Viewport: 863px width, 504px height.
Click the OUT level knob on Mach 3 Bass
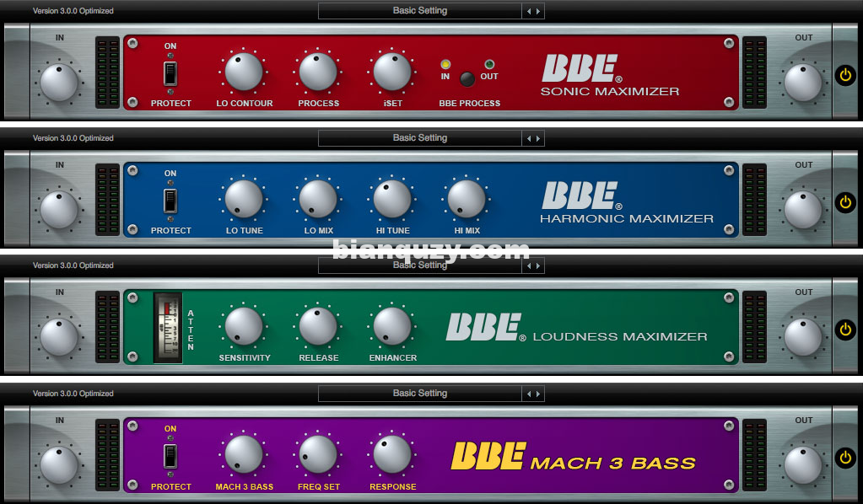(x=803, y=465)
